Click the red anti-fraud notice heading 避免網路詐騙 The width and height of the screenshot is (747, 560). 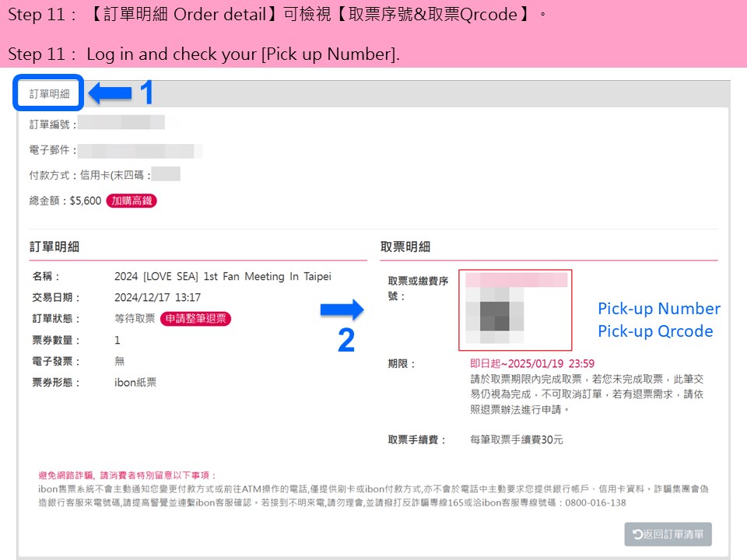(x=128, y=475)
